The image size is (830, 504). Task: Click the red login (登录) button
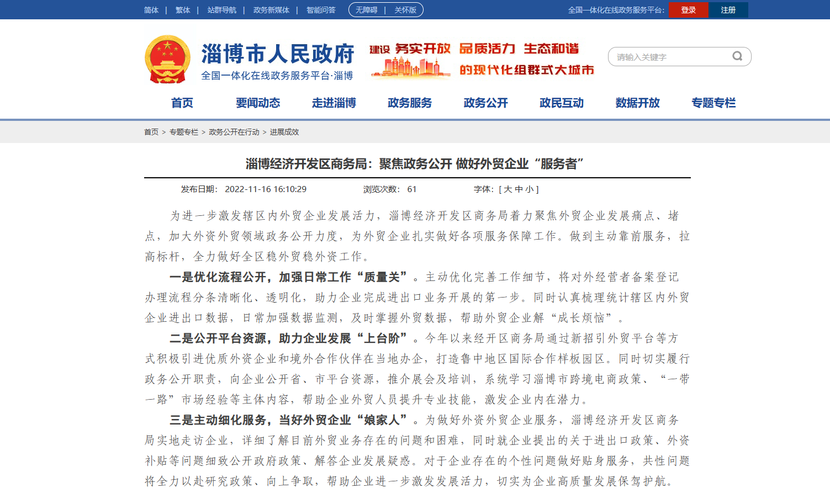click(688, 10)
